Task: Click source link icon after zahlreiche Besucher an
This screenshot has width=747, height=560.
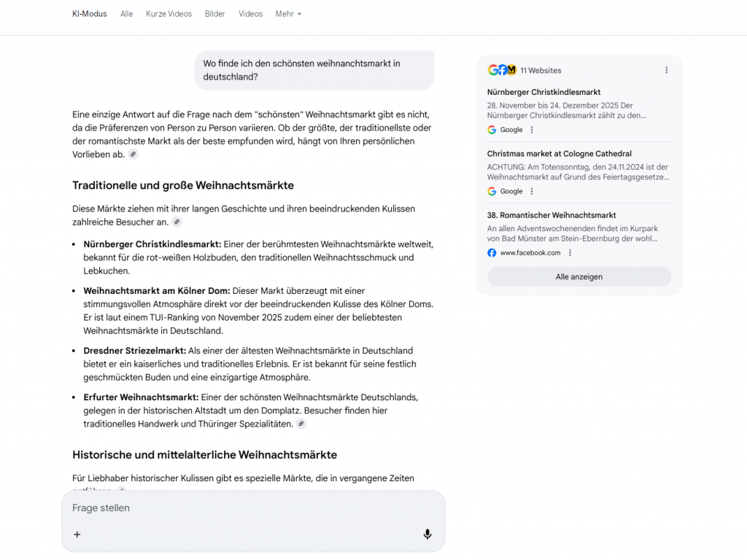Action: pyautogui.click(x=177, y=222)
